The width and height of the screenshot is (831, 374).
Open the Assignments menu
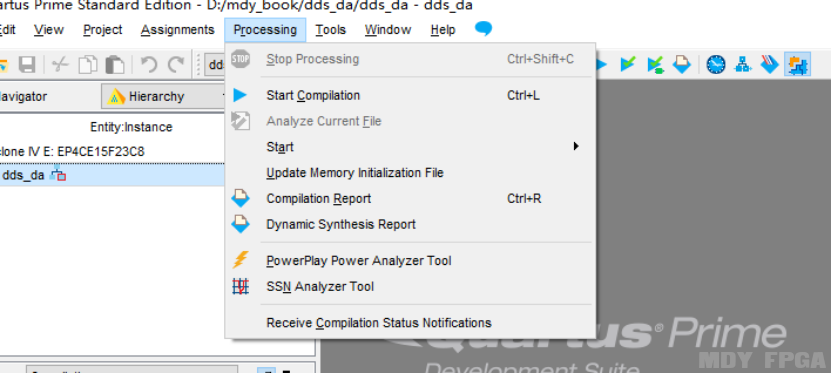[x=178, y=30]
